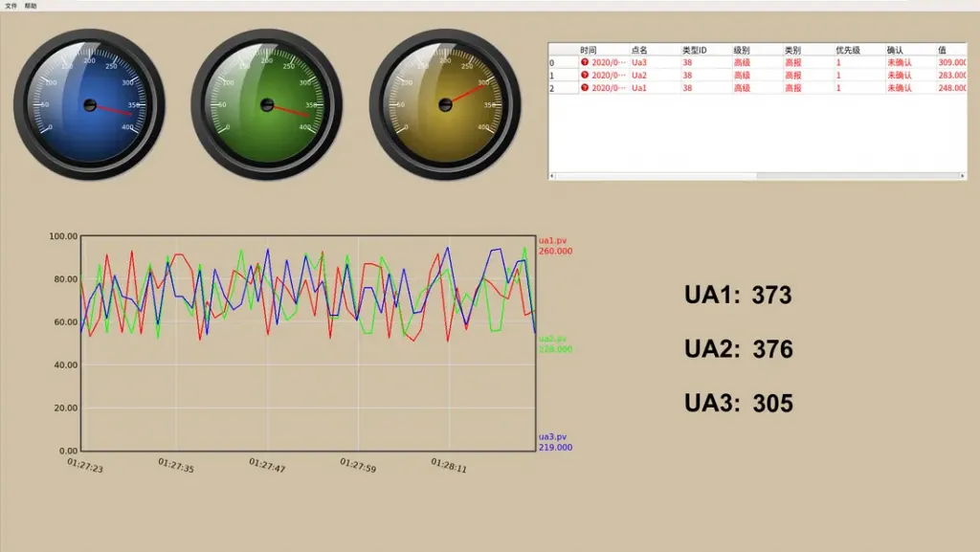Select row header 0 in alarm table
The width and height of the screenshot is (980, 552).
point(563,62)
